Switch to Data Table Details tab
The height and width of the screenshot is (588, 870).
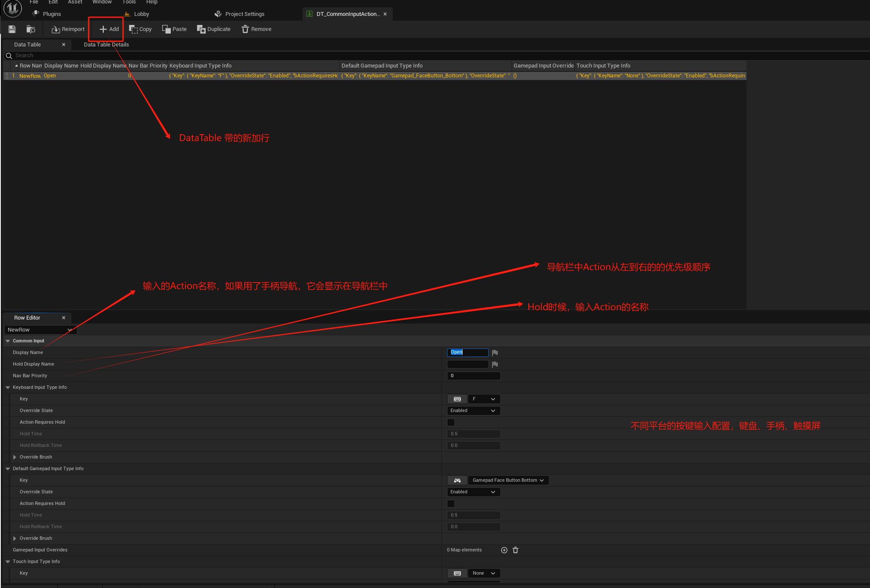click(x=106, y=45)
